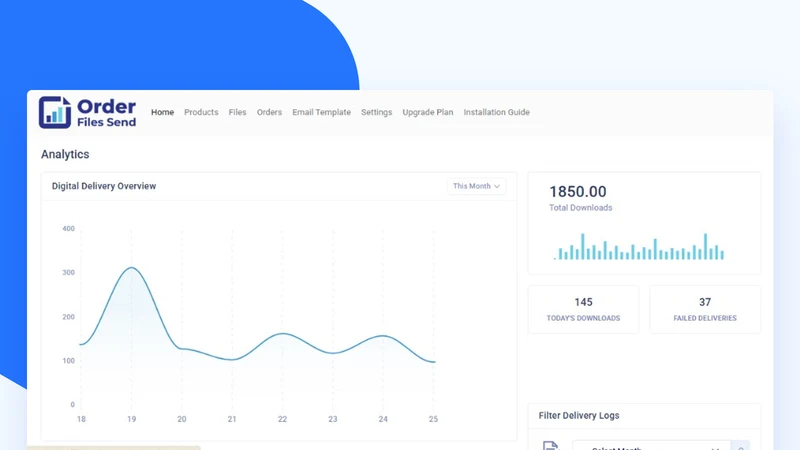Click the document icon under Filter Delivery Logs
Viewport: 800px width, 450px height.
point(551,445)
